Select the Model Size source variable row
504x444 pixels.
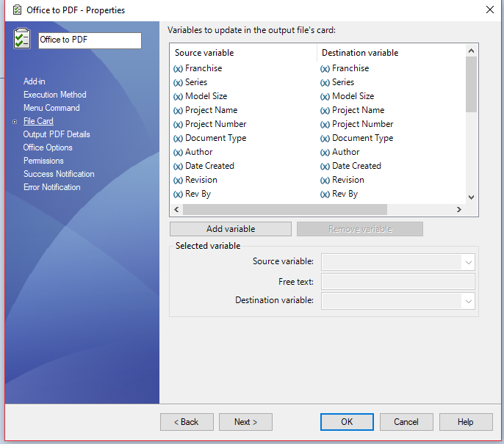(x=200, y=96)
